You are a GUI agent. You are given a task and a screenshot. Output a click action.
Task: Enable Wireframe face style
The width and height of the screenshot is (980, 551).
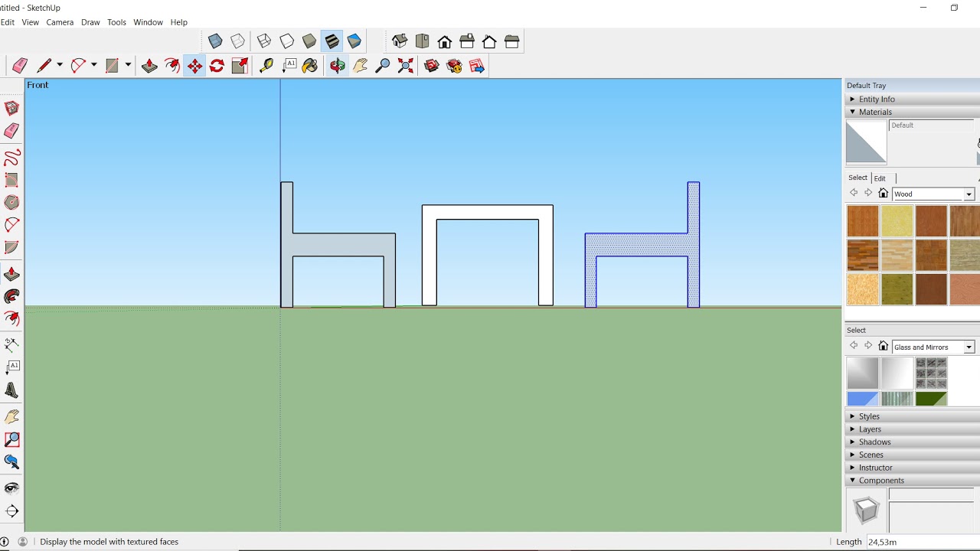tap(264, 41)
